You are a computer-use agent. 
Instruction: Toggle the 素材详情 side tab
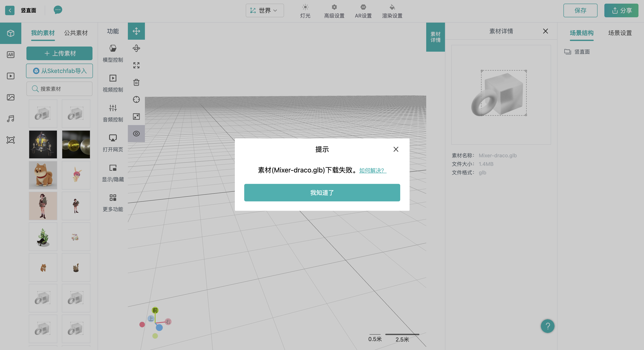(435, 37)
